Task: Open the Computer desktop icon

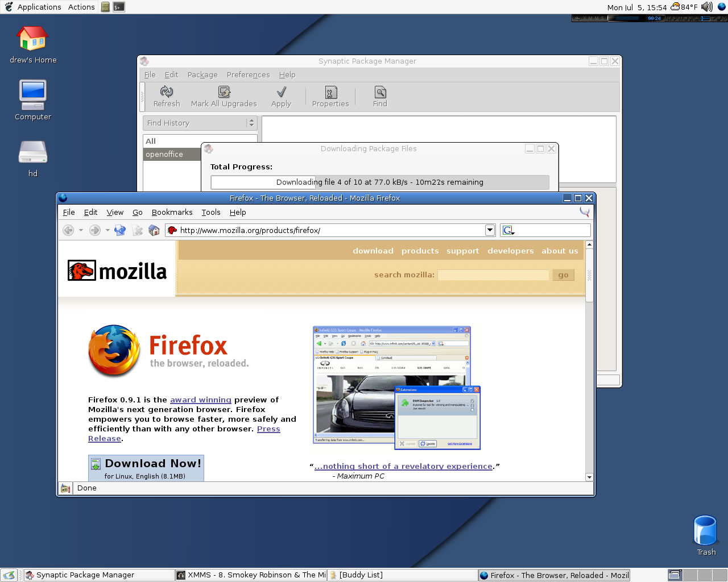Action: pyautogui.click(x=33, y=100)
